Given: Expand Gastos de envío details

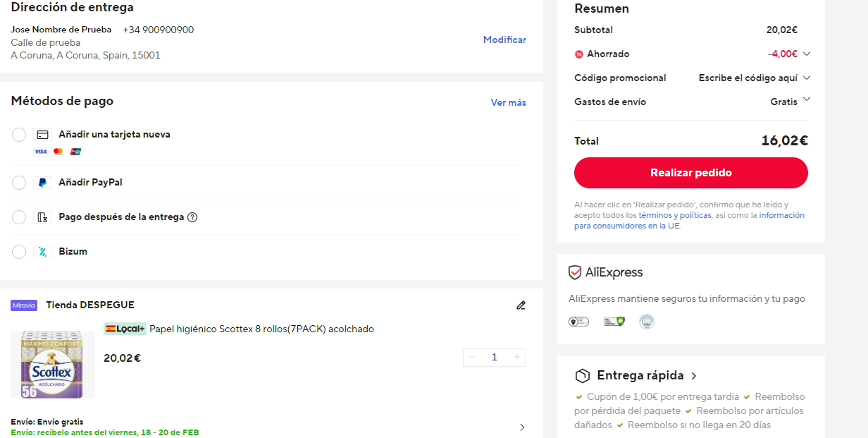Looking at the screenshot, I should 807,99.
